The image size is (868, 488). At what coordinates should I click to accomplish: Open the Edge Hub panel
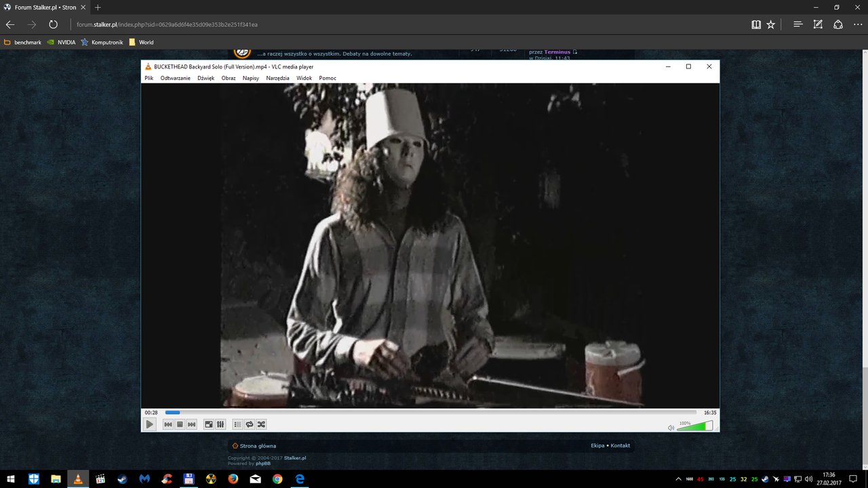[798, 24]
